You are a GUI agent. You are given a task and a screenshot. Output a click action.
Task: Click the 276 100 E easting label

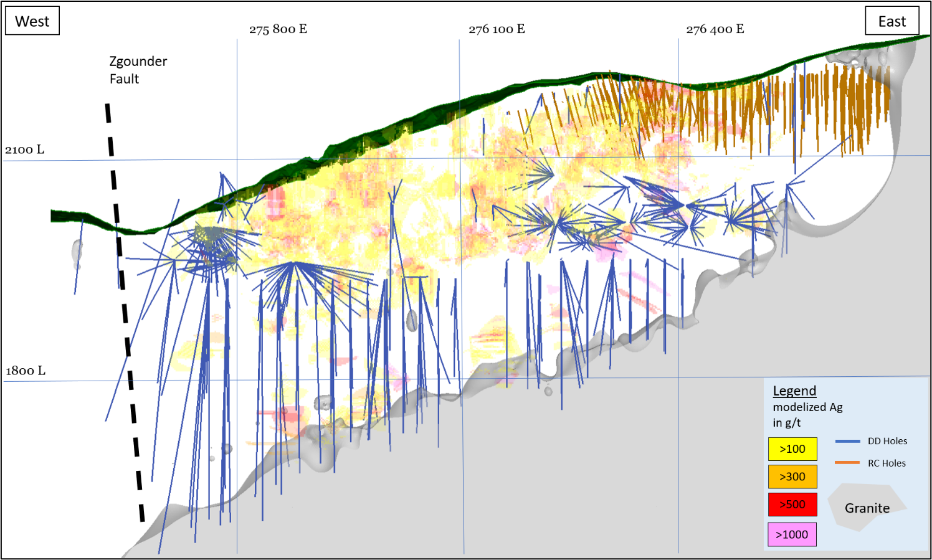tap(497, 29)
